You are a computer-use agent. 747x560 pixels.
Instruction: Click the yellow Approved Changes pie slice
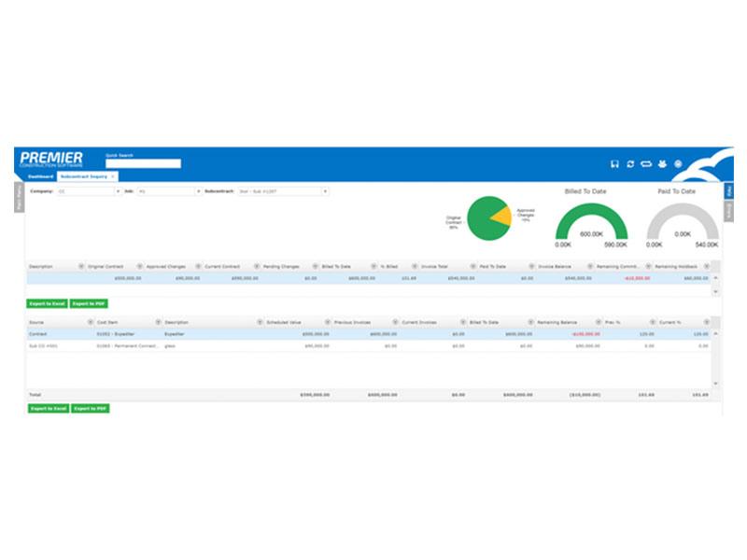click(503, 217)
